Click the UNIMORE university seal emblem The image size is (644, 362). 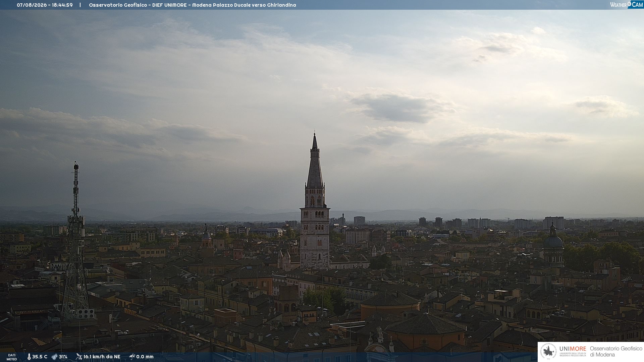point(548,352)
